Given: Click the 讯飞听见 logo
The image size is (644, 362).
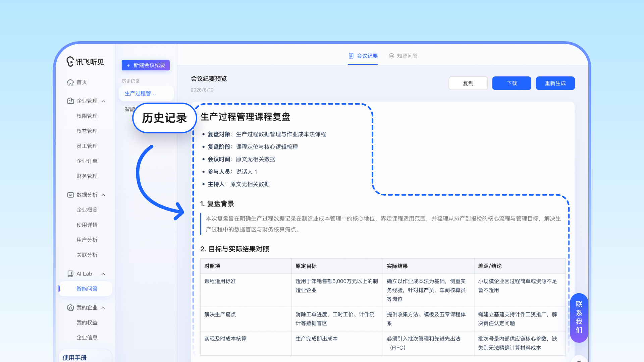Looking at the screenshot, I should tap(85, 62).
